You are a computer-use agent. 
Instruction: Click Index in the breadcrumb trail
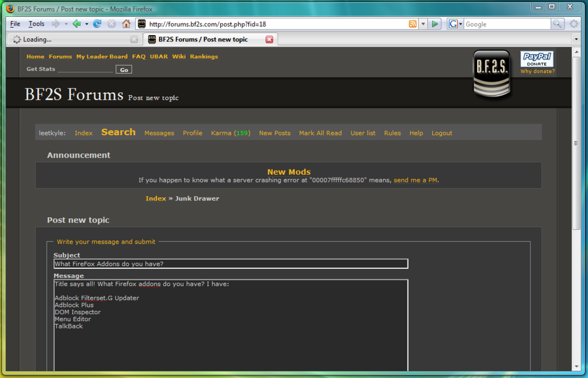coord(156,199)
